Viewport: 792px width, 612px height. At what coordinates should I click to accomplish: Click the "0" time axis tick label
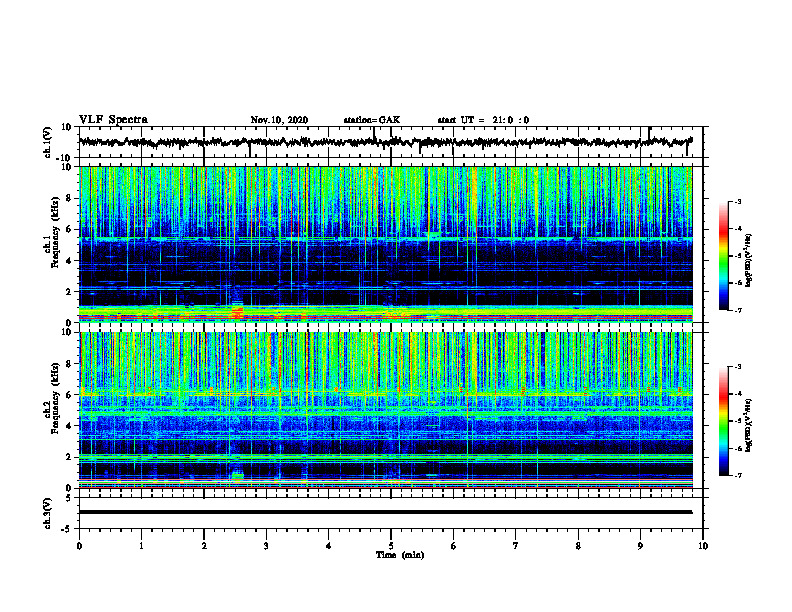coord(79,546)
